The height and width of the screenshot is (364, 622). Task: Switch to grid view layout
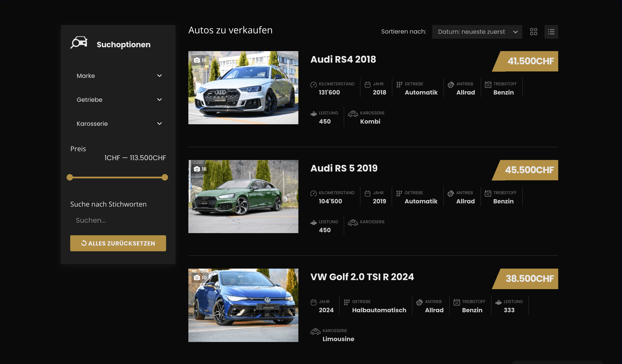pos(533,32)
